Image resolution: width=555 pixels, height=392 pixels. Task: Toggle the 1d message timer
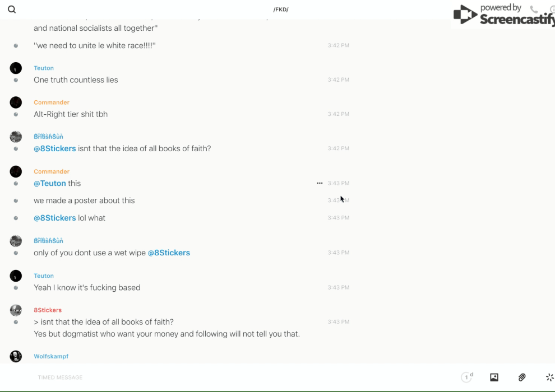467,377
